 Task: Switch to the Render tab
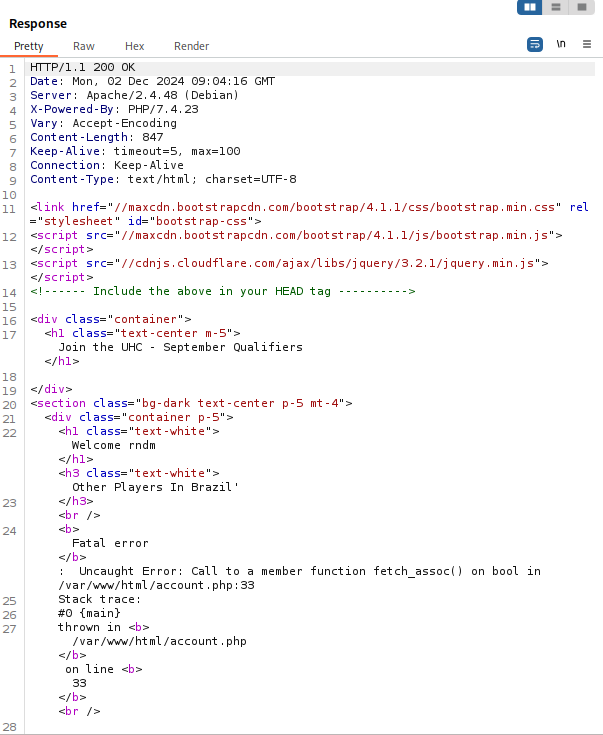[x=191, y=46]
